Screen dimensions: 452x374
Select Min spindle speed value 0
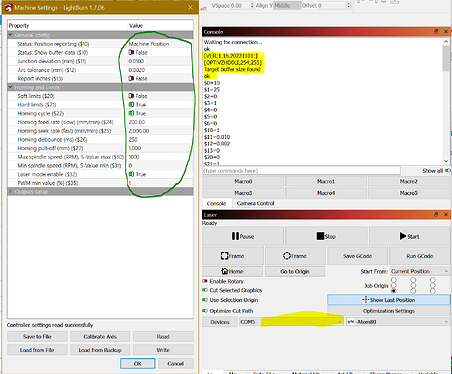[x=130, y=166]
